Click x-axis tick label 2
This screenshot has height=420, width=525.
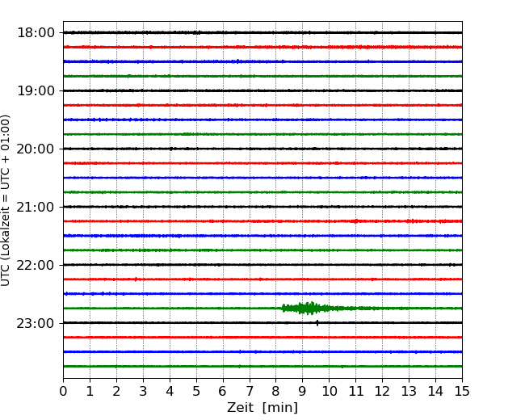pos(116,391)
